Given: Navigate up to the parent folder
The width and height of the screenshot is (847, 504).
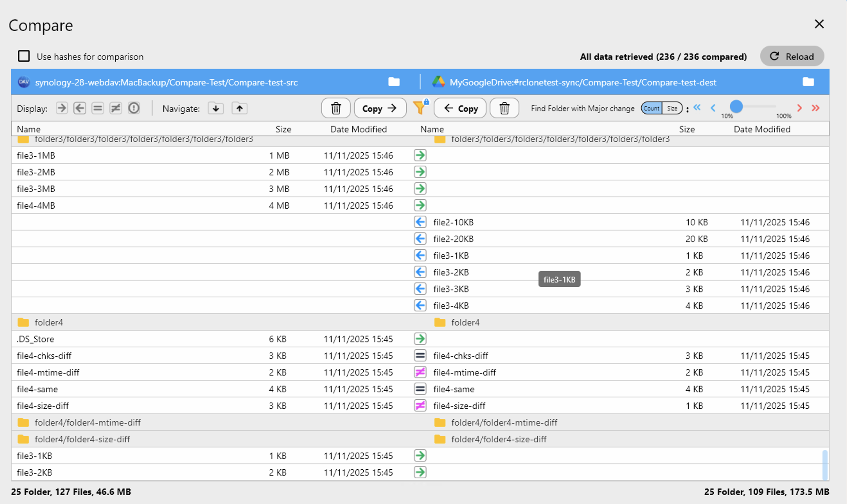Looking at the screenshot, I should tap(239, 108).
